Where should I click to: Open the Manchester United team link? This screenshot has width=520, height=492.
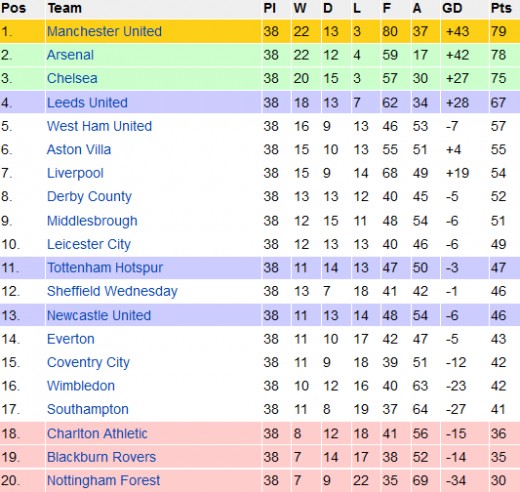[x=104, y=31]
